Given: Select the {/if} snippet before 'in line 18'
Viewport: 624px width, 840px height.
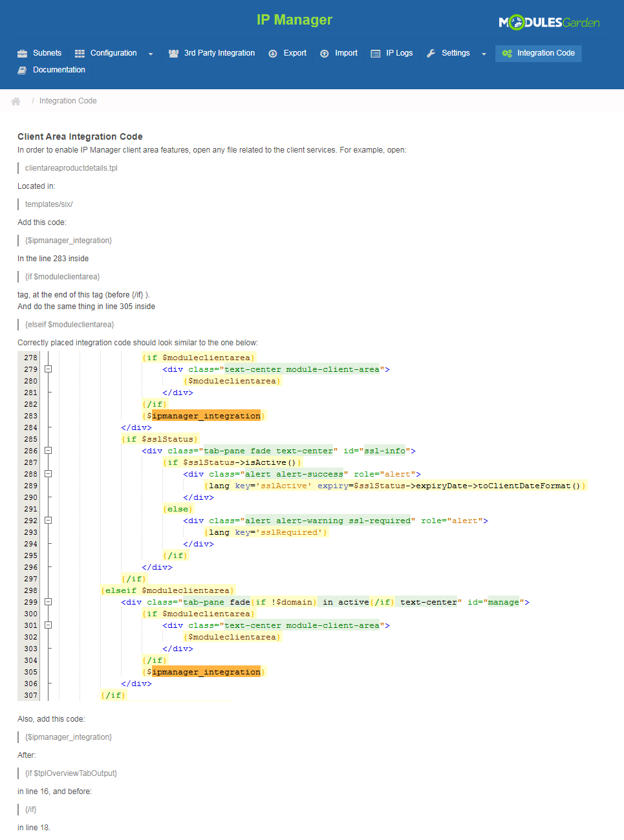Looking at the screenshot, I should point(31,810).
